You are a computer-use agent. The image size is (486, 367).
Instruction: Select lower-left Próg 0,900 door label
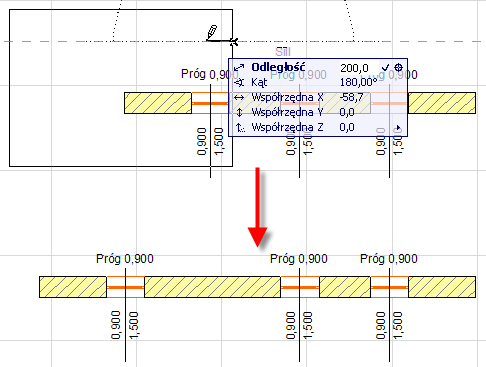tap(125, 259)
